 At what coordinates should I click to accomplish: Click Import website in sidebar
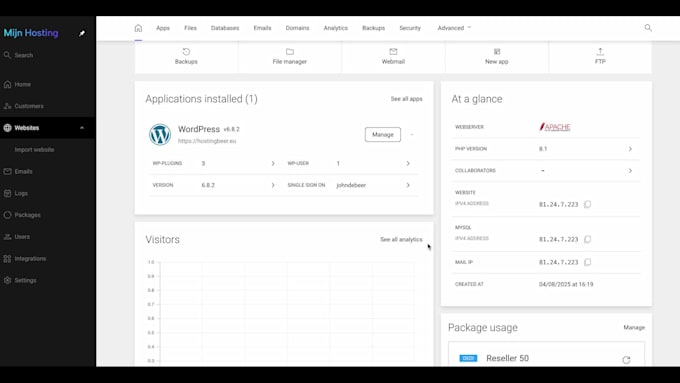click(34, 150)
